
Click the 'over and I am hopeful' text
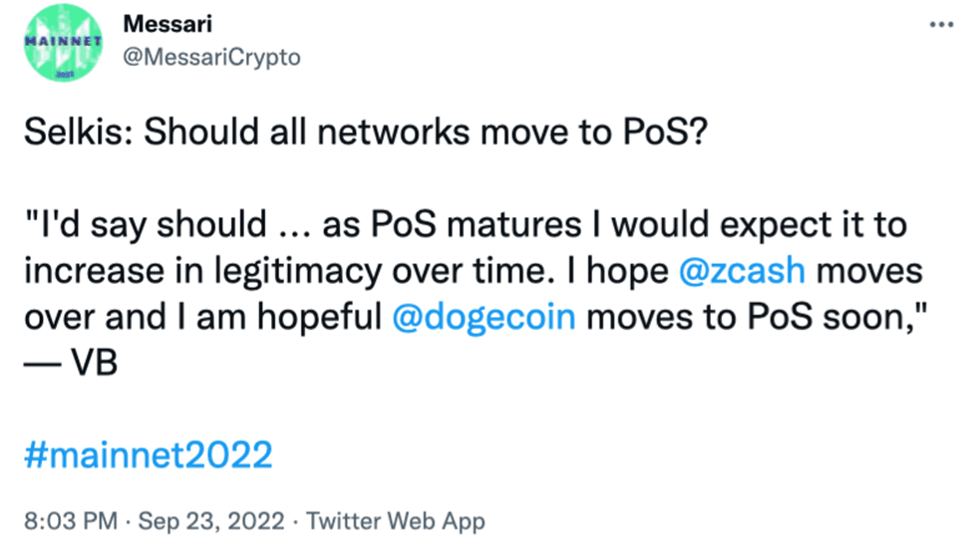202,317
